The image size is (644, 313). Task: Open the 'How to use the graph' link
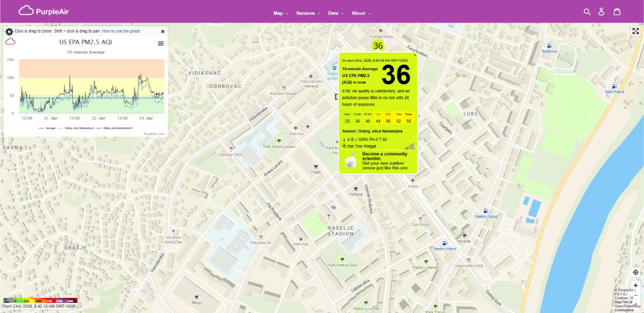coord(122,31)
